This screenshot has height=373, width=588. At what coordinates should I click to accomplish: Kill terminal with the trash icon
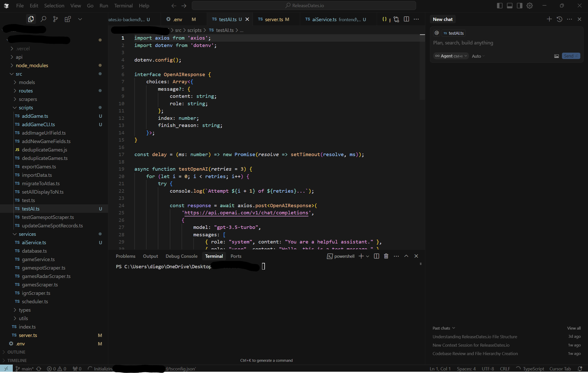coord(386,256)
